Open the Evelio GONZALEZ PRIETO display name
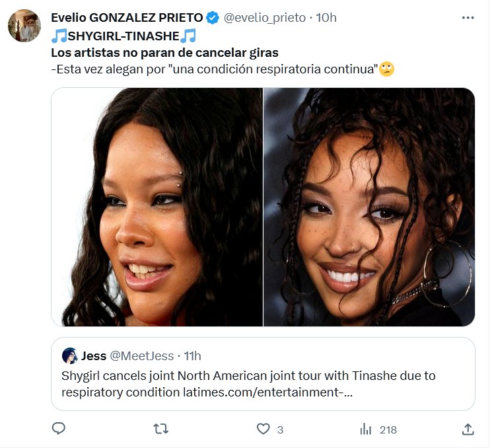Image resolution: width=494 pixels, height=448 pixels. (x=127, y=18)
